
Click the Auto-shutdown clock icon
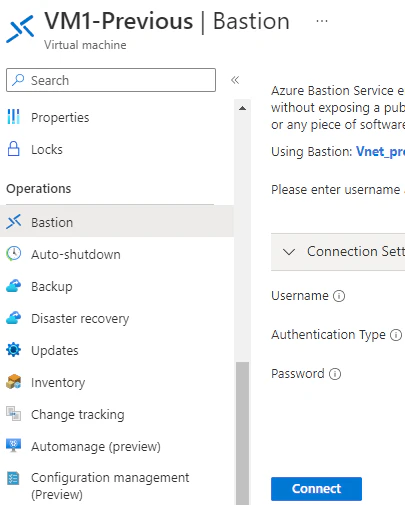click(x=14, y=254)
